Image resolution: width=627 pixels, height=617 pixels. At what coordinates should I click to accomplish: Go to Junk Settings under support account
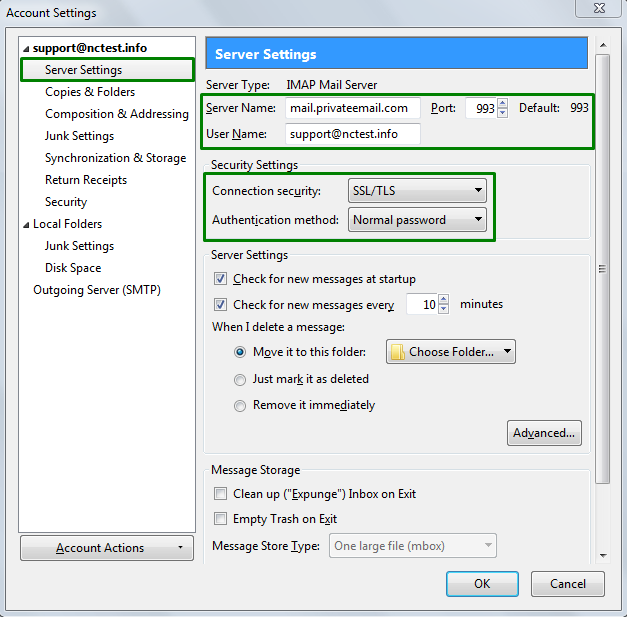pyautogui.click(x=79, y=136)
